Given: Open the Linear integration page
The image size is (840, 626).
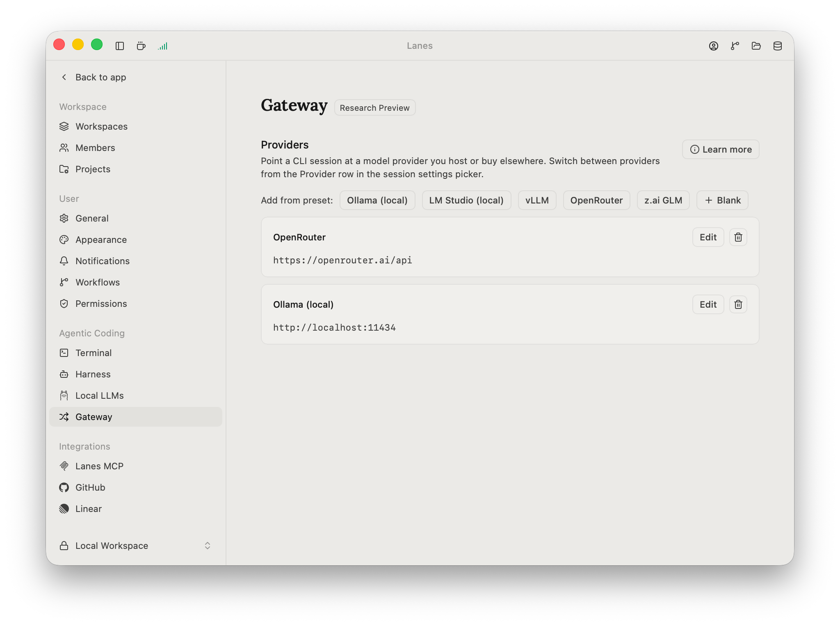Looking at the screenshot, I should click(136, 509).
